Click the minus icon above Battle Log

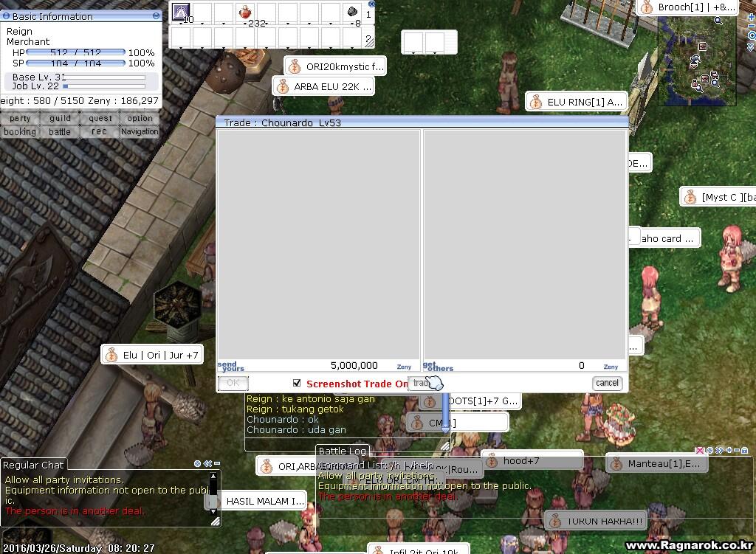[x=737, y=451]
